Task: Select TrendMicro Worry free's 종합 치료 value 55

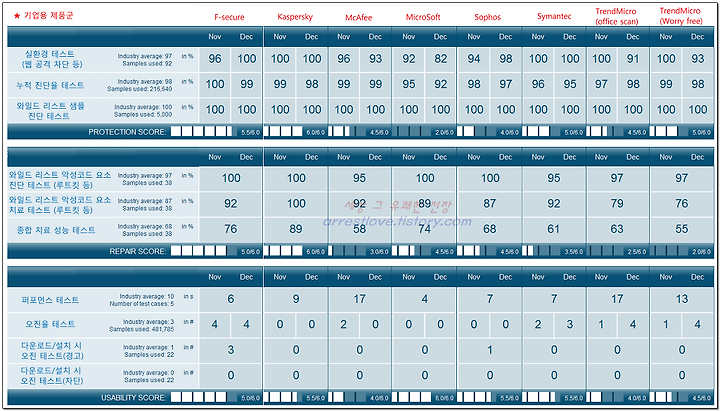Action: click(681, 229)
